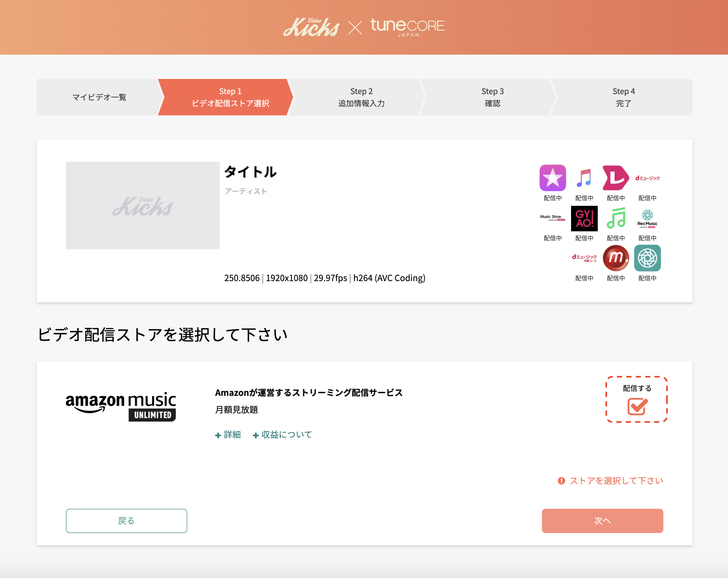Click the GYAO! black square icon

pos(584,219)
